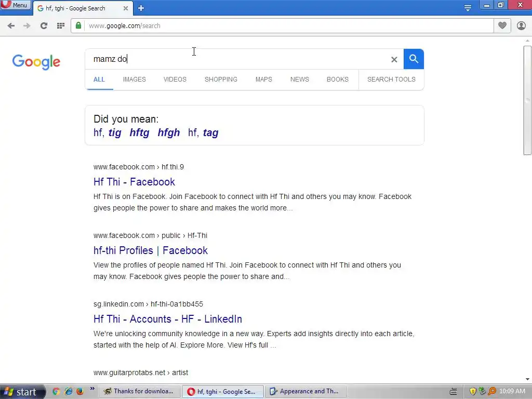Switch to the NEWS tab

(x=300, y=79)
